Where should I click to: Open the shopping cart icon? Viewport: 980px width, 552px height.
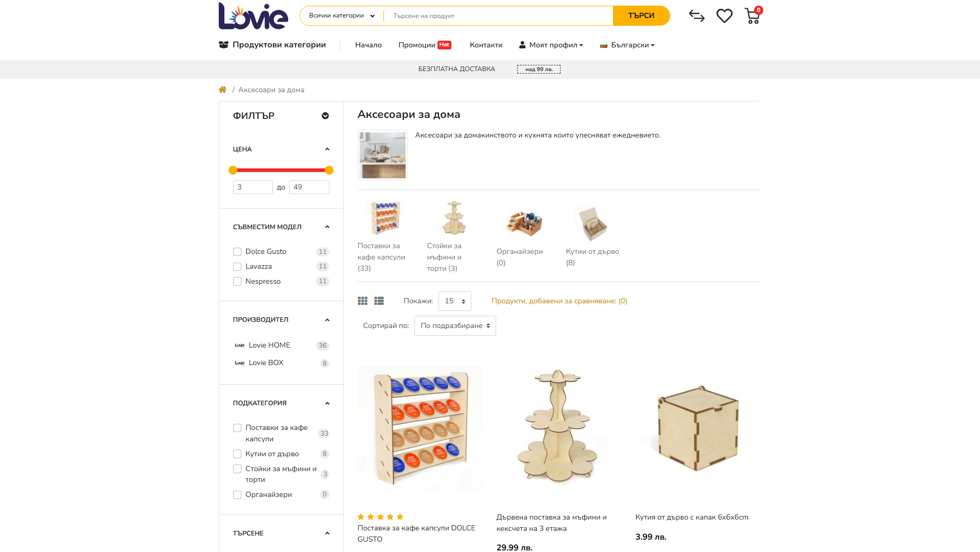pyautogui.click(x=752, y=16)
